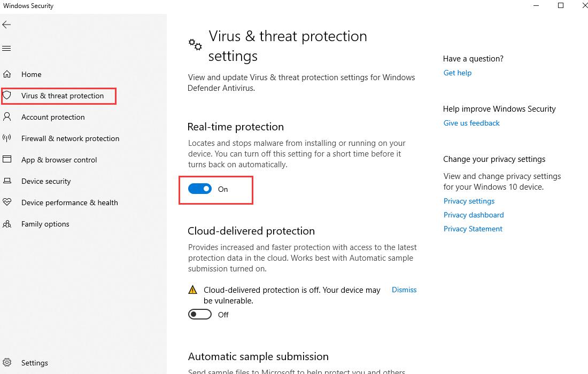Open Firewall & network protection antenna icon
The image size is (588, 374).
pos(7,138)
